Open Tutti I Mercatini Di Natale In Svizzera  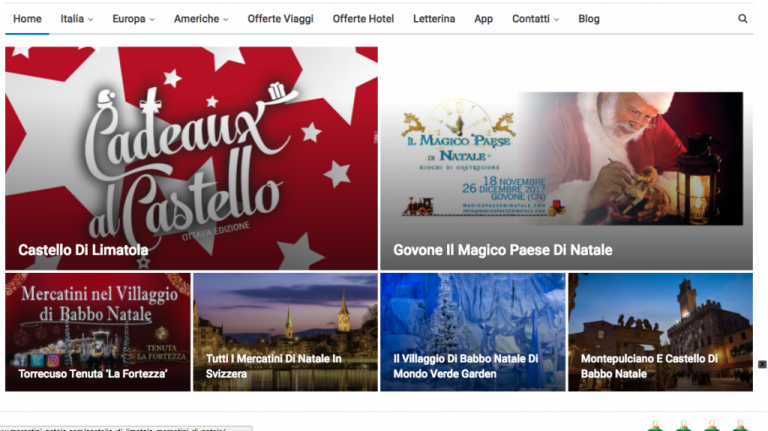(x=274, y=366)
